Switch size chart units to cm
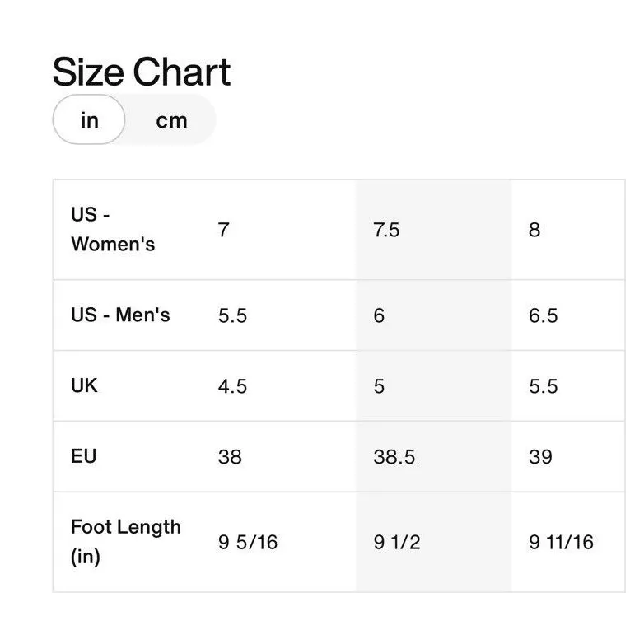This screenshot has height=644, width=644. tap(171, 120)
